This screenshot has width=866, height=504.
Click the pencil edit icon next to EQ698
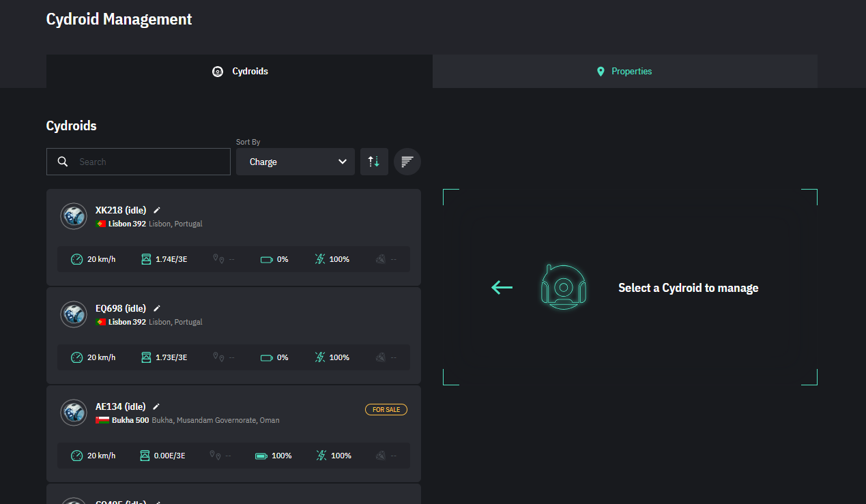(157, 308)
